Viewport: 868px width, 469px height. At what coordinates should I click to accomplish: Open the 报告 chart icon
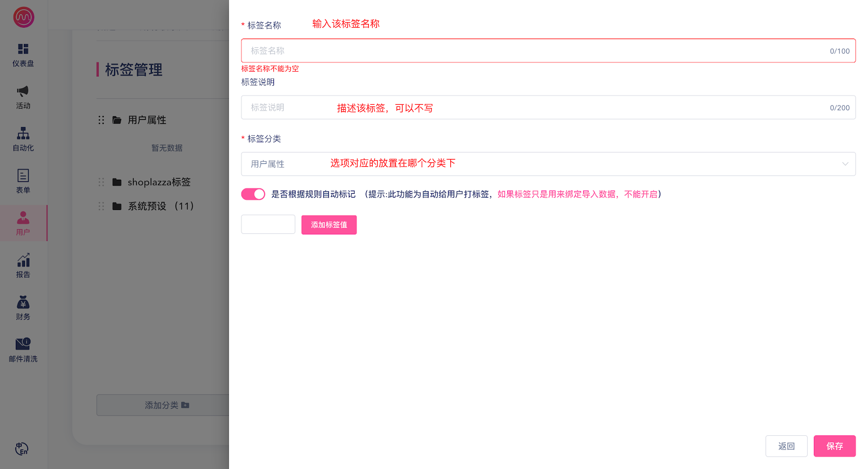click(23, 261)
